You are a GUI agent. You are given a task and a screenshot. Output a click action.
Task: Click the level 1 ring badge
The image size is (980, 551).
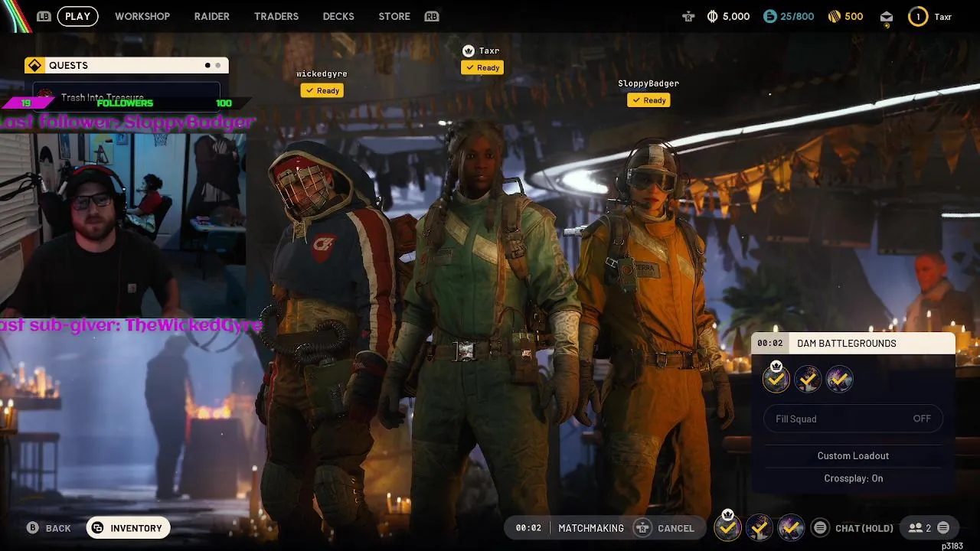[918, 16]
